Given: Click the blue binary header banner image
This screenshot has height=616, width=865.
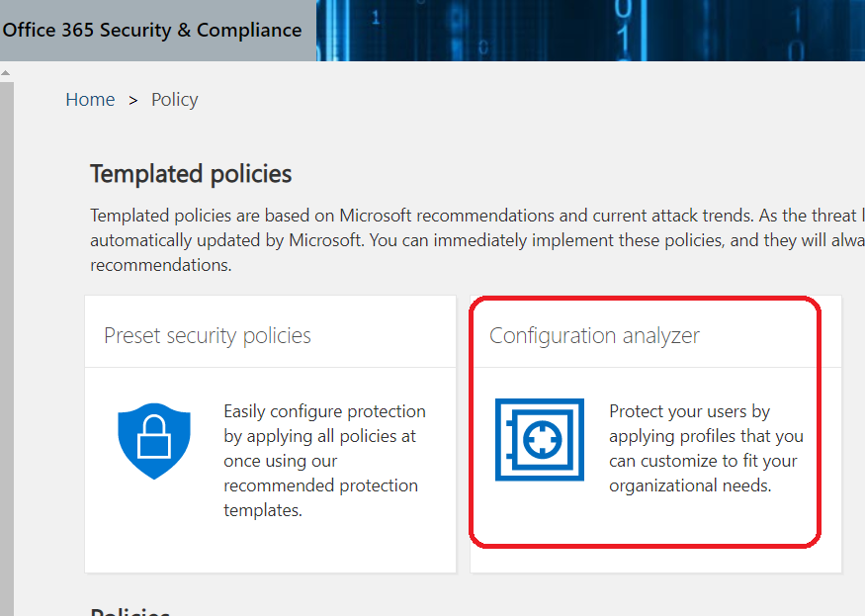Looking at the screenshot, I should coord(590,30).
